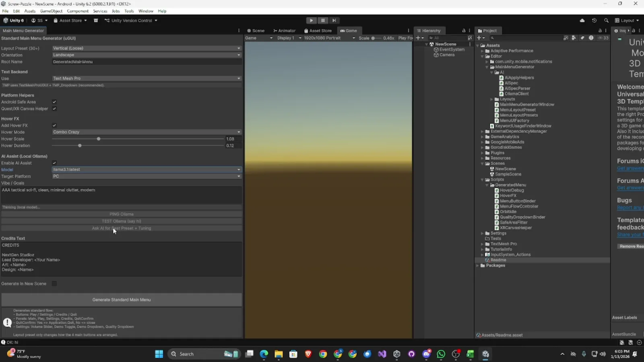This screenshot has width=644, height=362.
Task: Click Ask AI for Best Preset + Tuning
Action: (122, 228)
